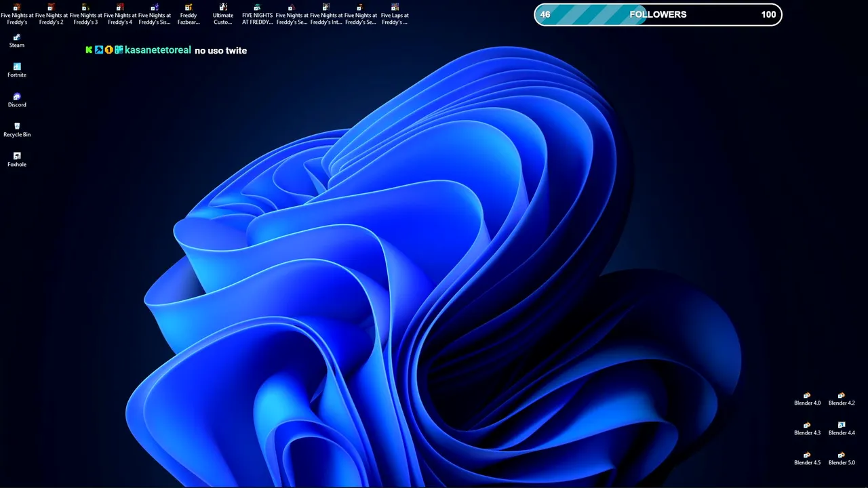Select the original Five Nights at Freddy's shortcut without a number

(x=17, y=14)
